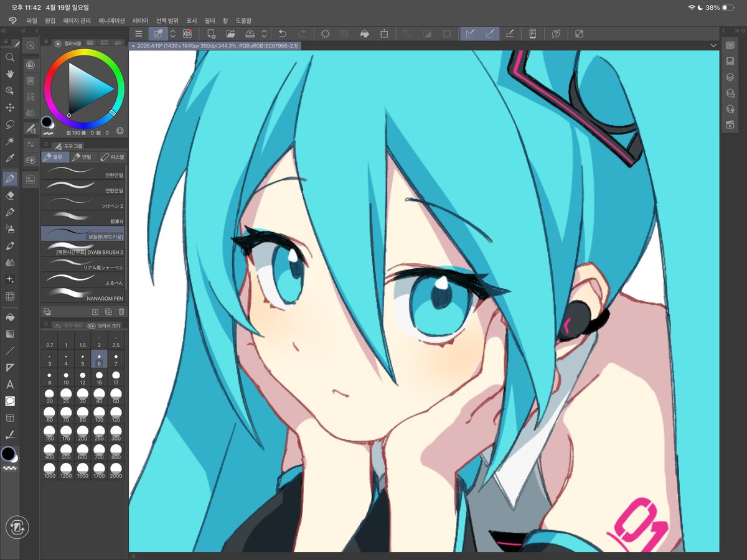Screen dimensions: 747x560
Task: Click up-down stepper next to save icon
Action: (264, 34)
